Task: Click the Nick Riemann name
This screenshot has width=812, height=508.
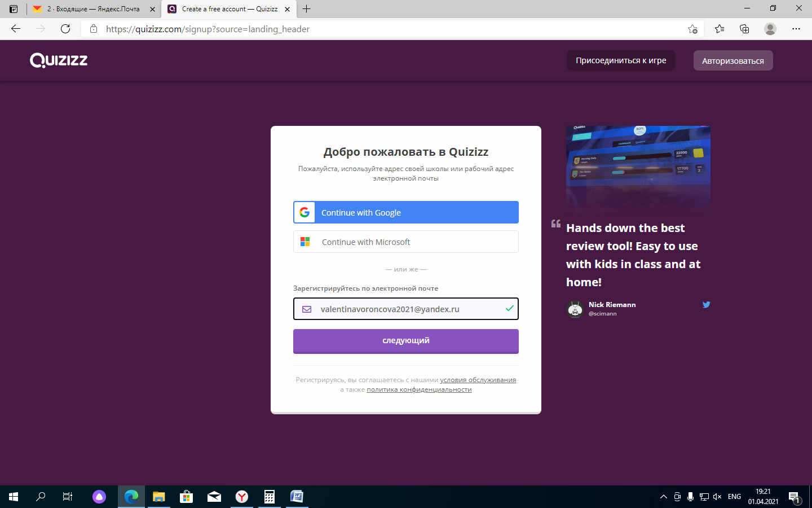Action: point(612,305)
